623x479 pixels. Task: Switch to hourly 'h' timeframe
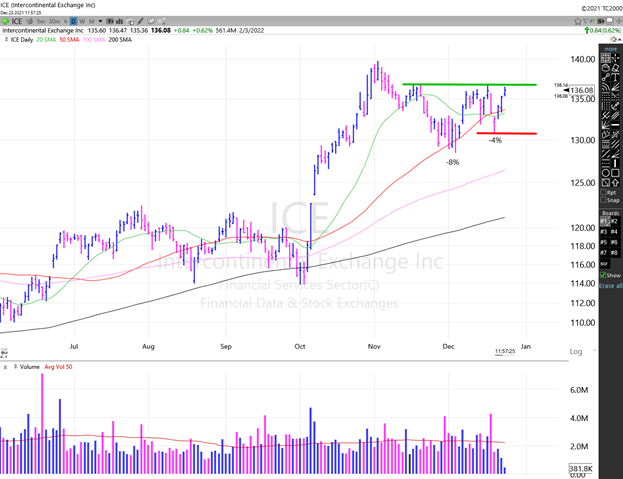(66, 21)
